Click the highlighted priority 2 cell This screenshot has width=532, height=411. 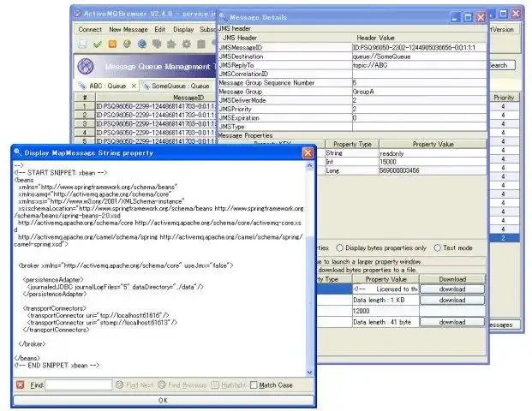coord(504,238)
